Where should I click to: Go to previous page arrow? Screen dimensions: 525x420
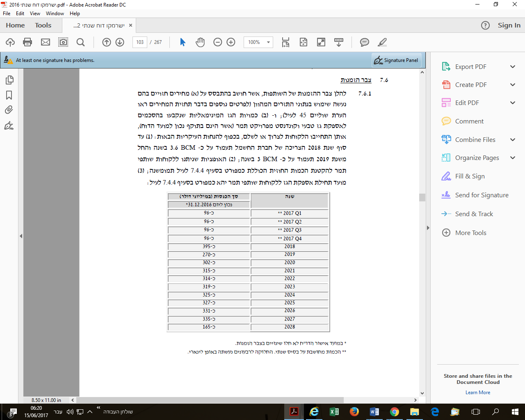tap(107, 42)
